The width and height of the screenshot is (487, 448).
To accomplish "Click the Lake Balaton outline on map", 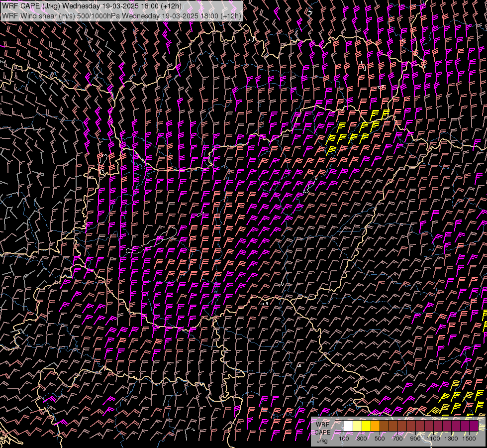I will [152, 241].
